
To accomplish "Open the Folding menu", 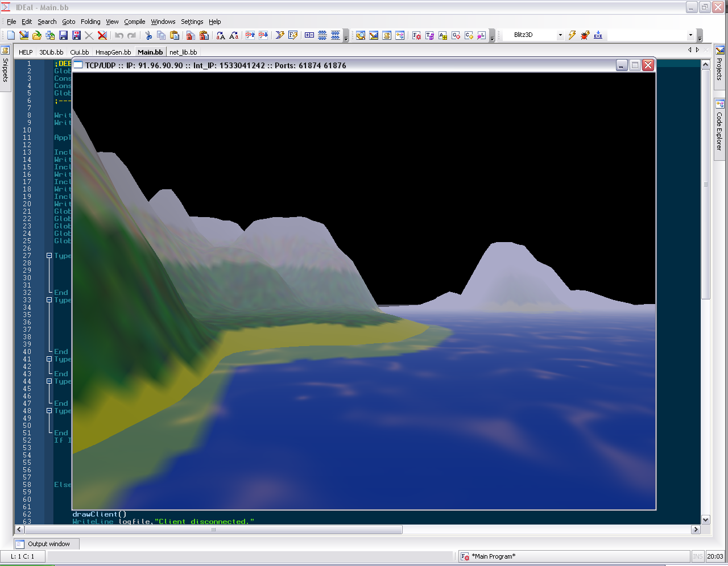I will tap(90, 22).
